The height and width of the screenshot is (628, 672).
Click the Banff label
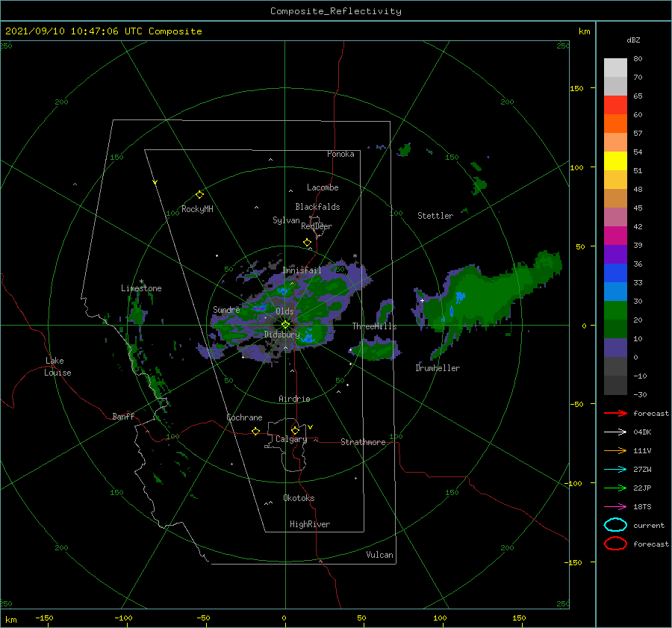click(123, 417)
